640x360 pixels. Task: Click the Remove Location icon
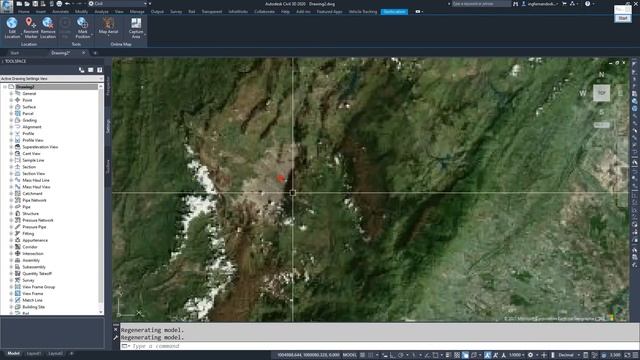[48, 23]
